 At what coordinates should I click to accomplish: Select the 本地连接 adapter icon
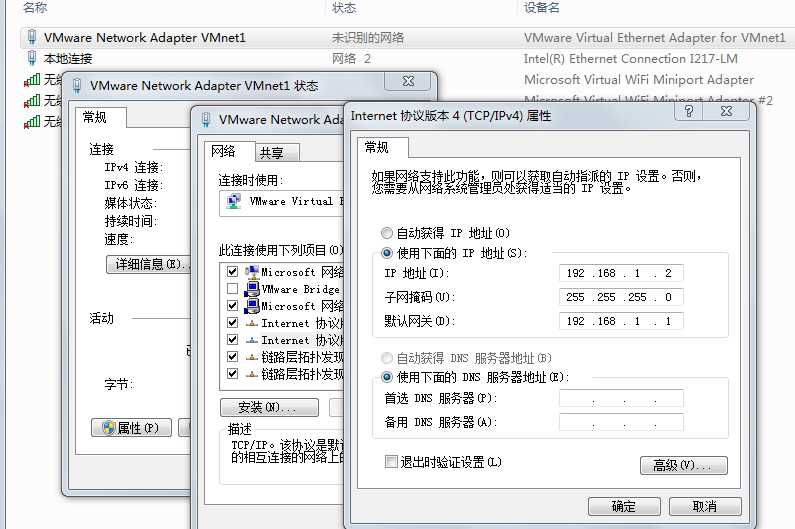click(x=32, y=58)
